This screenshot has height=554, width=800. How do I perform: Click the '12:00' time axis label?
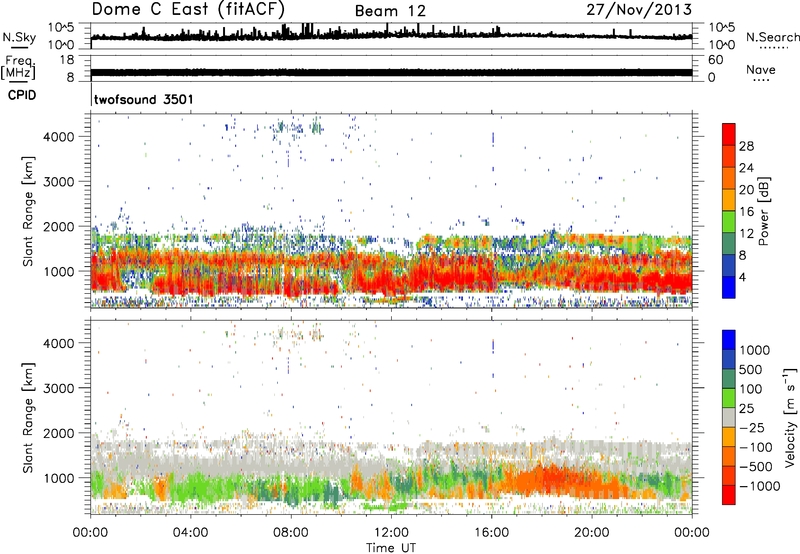391,533
